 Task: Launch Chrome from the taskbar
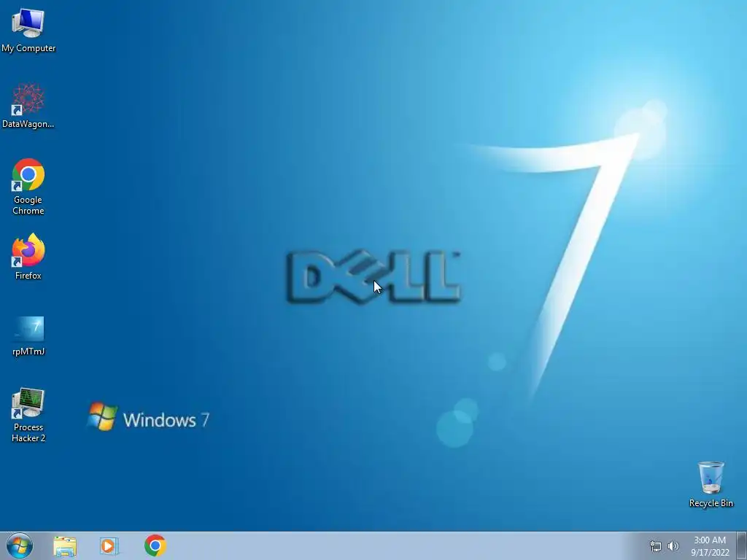tap(155, 545)
